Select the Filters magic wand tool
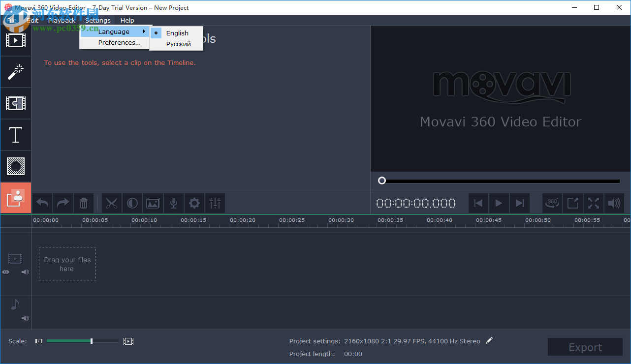This screenshot has width=631, height=364. tap(16, 72)
